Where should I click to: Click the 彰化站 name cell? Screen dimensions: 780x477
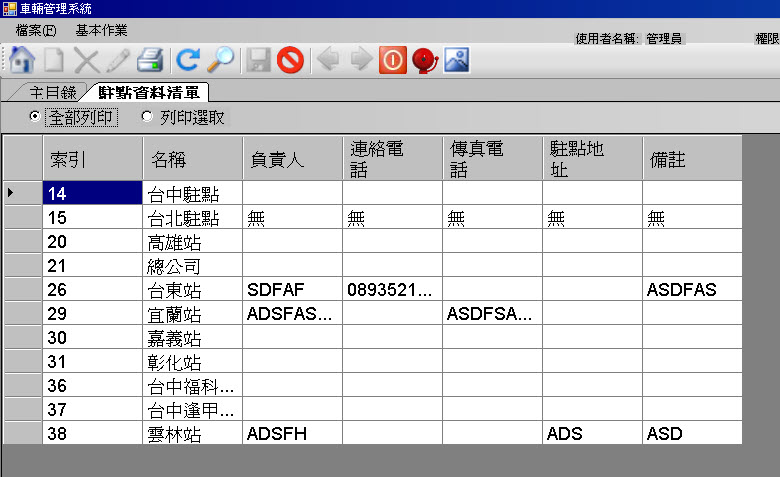[193, 361]
